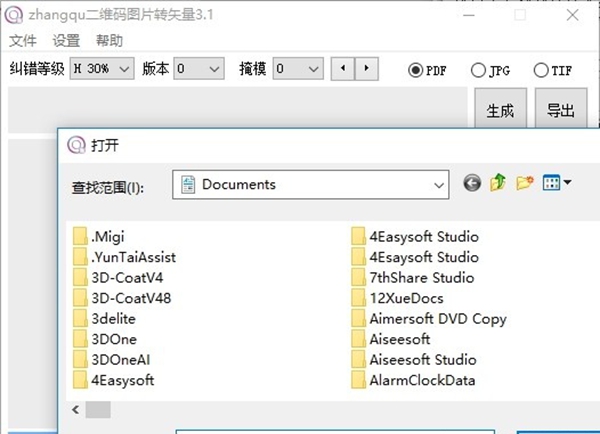Open the 帮助 menu
The height and width of the screenshot is (434, 600).
pos(109,40)
